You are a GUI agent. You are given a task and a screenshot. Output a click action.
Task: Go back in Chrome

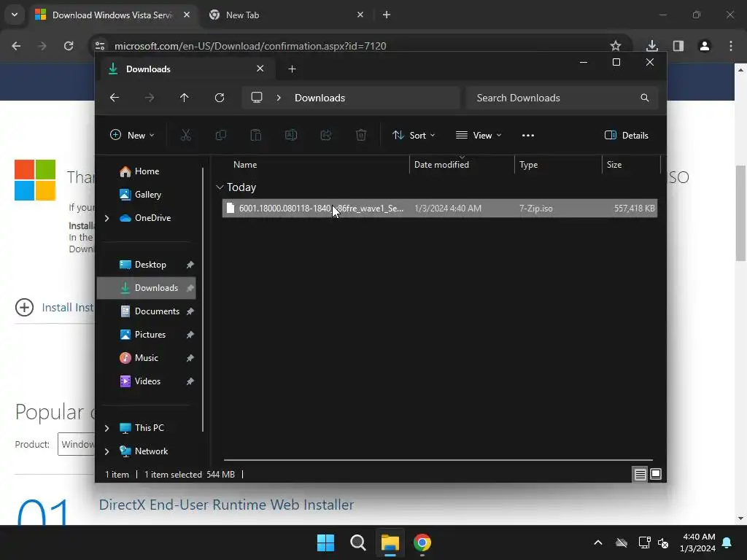tap(16, 46)
